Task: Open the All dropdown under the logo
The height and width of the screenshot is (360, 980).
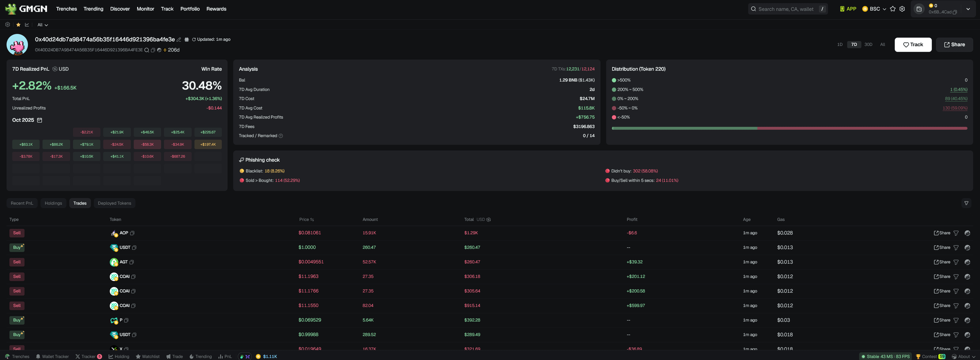Action: 42,25
